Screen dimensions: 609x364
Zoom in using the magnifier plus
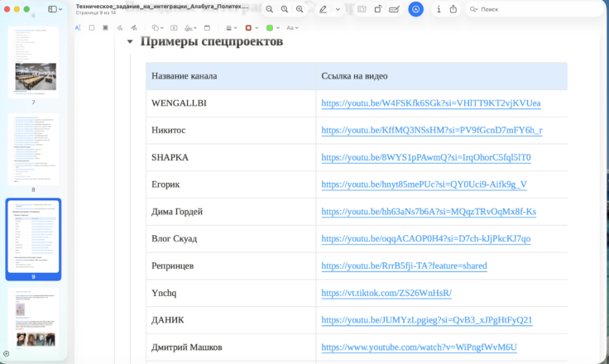285,9
